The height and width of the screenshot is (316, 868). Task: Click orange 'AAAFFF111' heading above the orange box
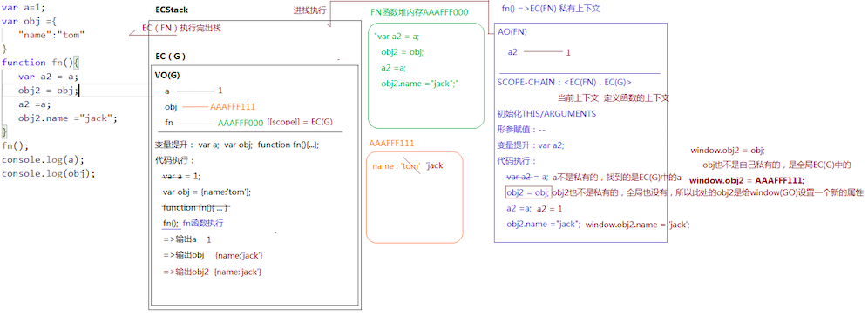click(x=392, y=144)
